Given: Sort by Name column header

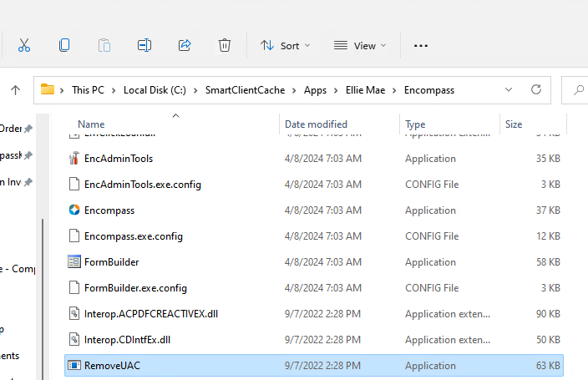Looking at the screenshot, I should (91, 124).
